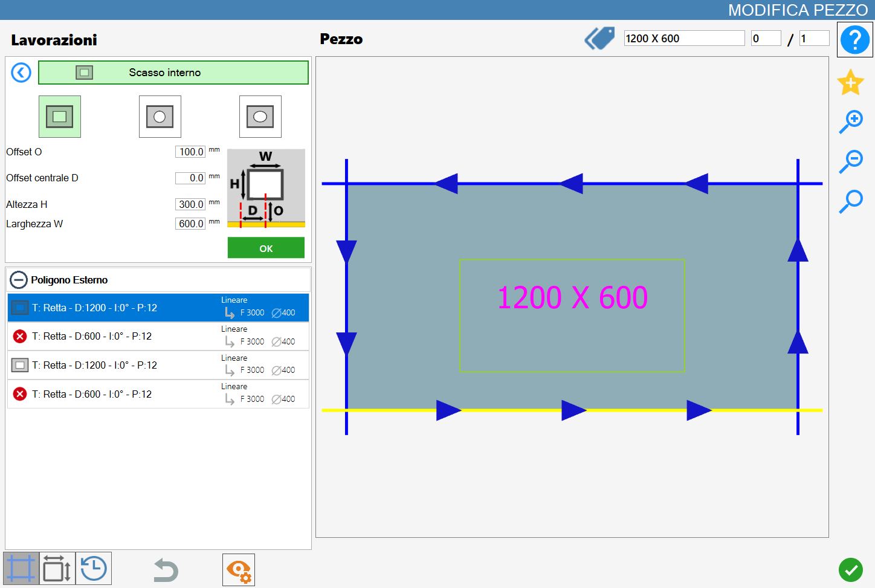This screenshot has width=875, height=588.
Task: Click the blue label tag icon
Action: click(x=599, y=39)
